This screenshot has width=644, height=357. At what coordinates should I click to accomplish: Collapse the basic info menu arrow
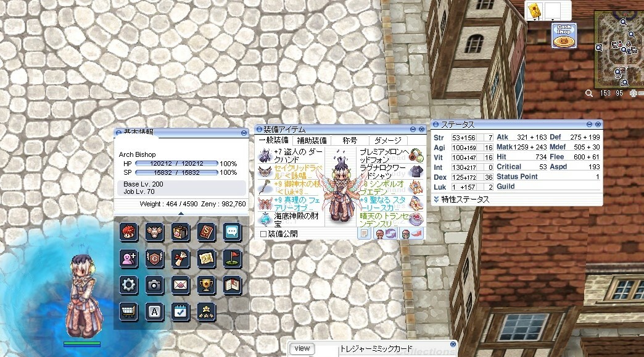pos(181,214)
